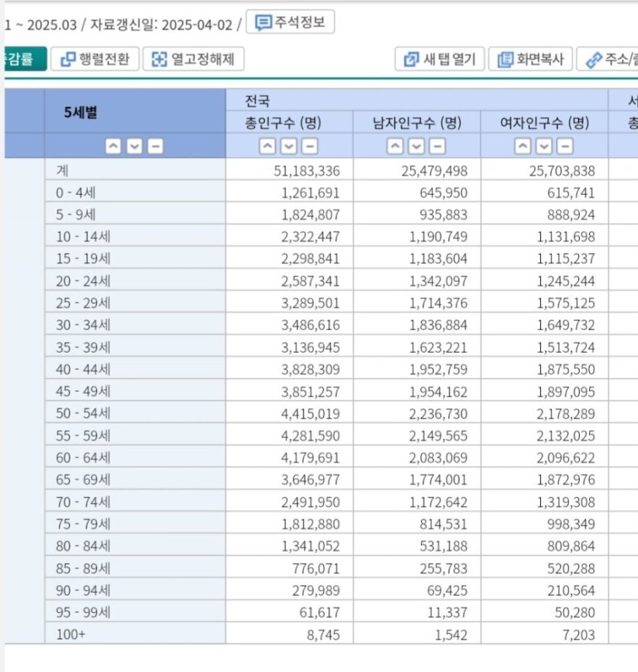Open the 주석정보 annotation info button
This screenshot has height=672, width=638.
[x=290, y=23]
